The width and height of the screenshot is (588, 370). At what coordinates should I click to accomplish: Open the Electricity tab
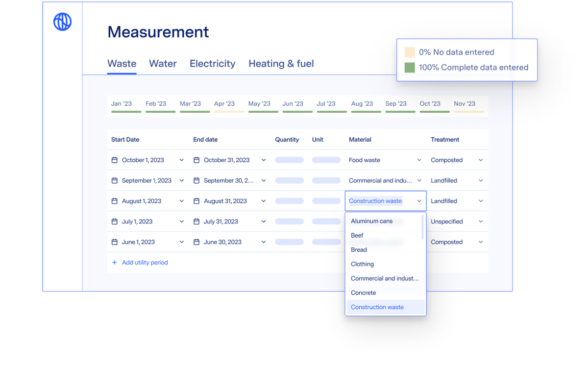point(212,63)
